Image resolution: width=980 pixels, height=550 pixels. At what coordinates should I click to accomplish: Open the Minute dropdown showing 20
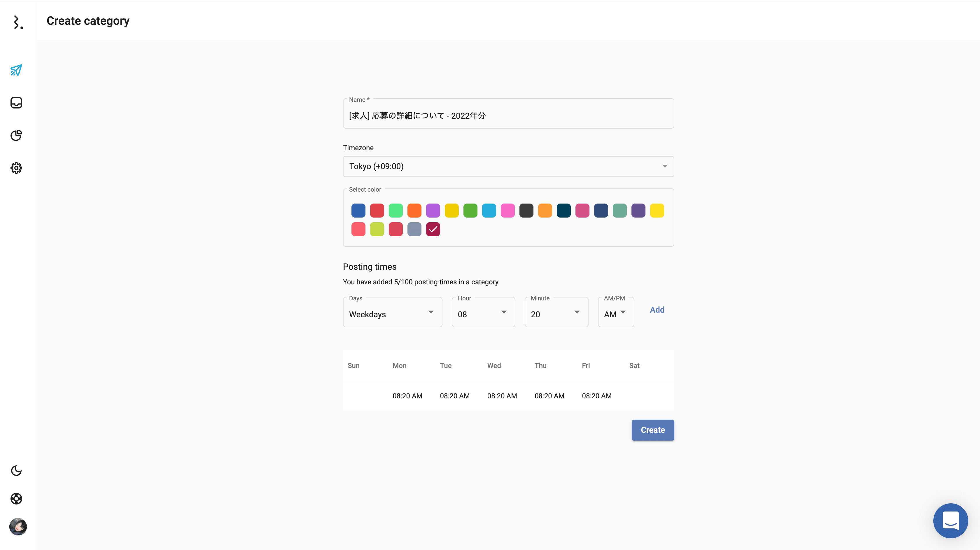click(x=556, y=312)
